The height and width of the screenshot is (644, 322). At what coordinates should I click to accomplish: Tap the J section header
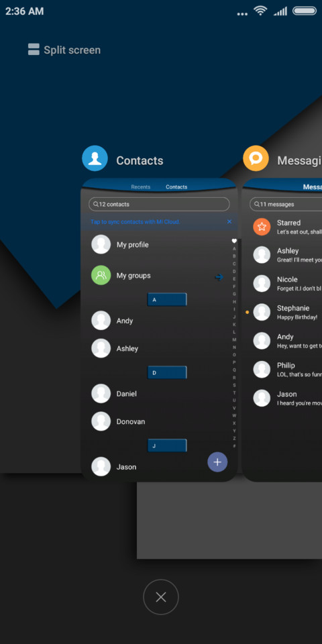click(167, 445)
